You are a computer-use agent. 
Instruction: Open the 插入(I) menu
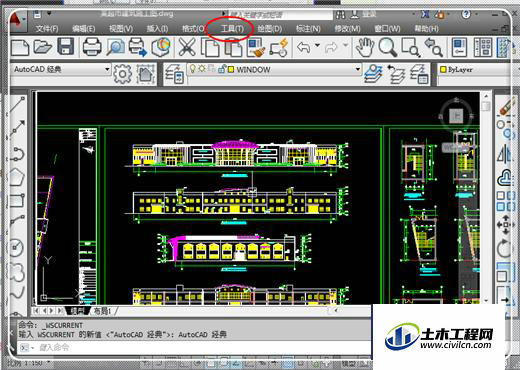point(157,29)
